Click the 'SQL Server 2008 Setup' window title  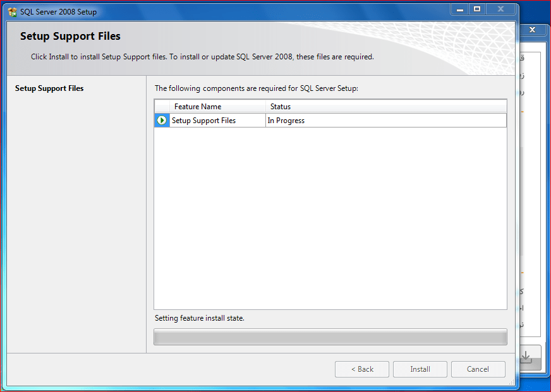tap(58, 12)
